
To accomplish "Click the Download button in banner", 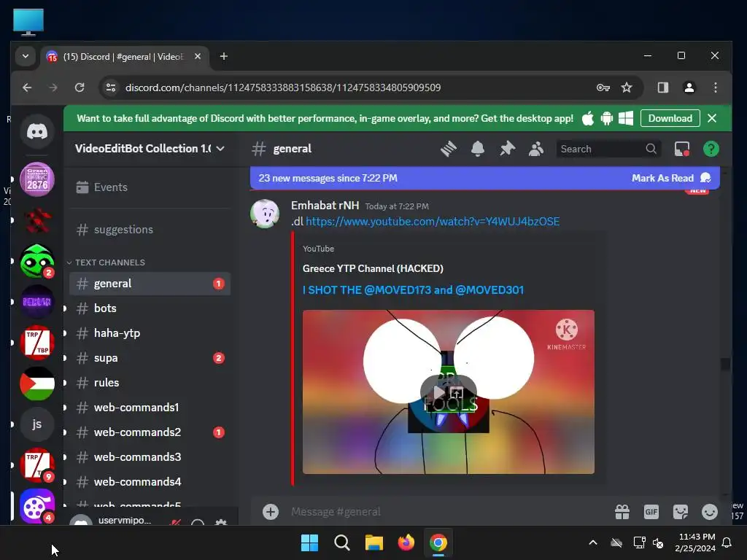I will click(670, 118).
